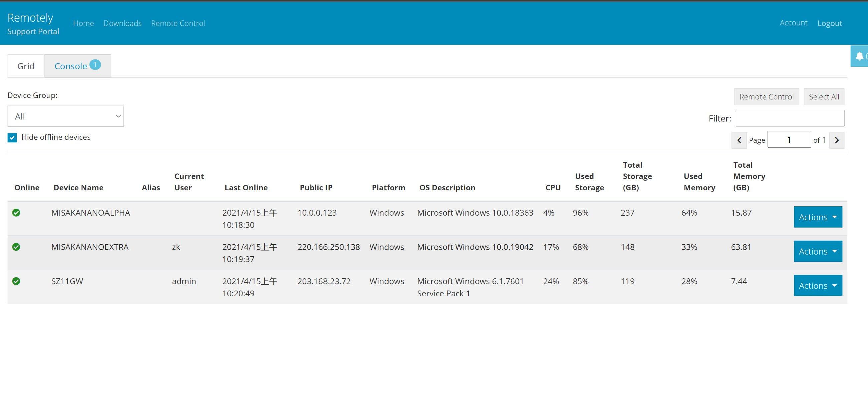Click the notification bell icon
This screenshot has height=399, width=868.
coord(859,56)
